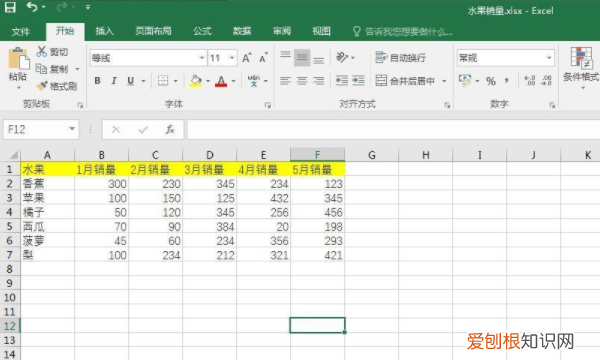
Task: Expand the Name Box F12 dropdown
Action: pos(72,129)
